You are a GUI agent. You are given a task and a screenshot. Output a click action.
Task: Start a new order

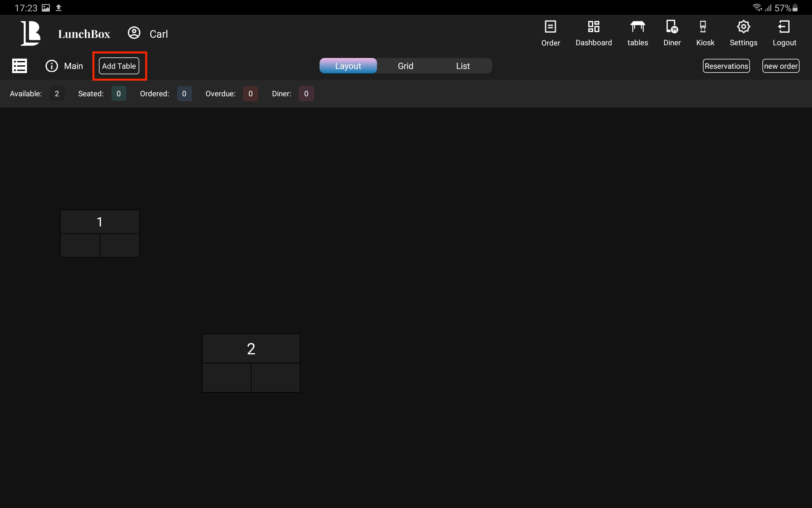click(780, 66)
